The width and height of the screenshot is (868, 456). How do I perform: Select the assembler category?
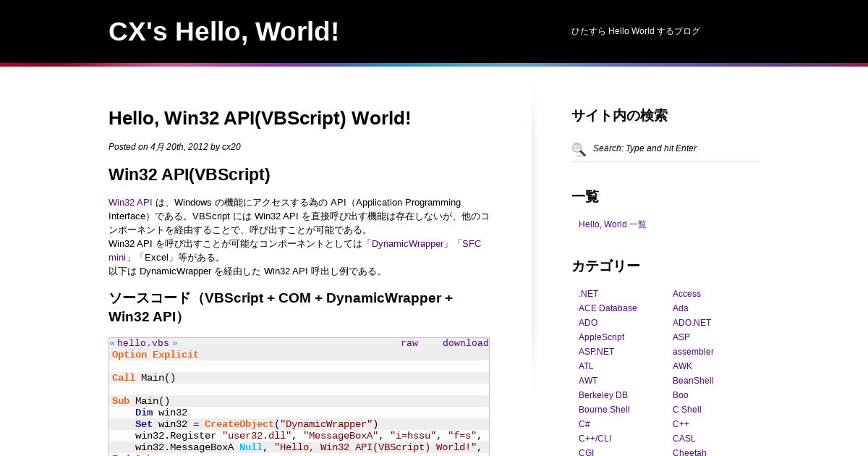pos(693,352)
